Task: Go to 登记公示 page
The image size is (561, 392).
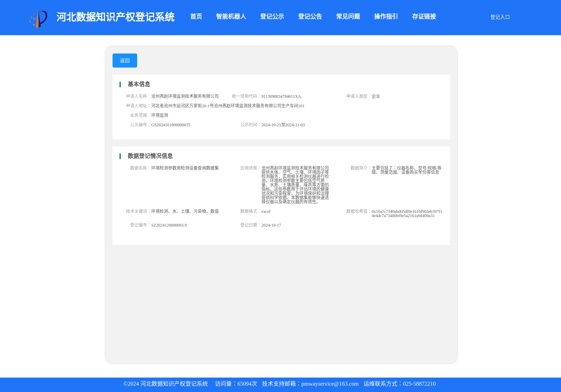Action: (x=272, y=17)
